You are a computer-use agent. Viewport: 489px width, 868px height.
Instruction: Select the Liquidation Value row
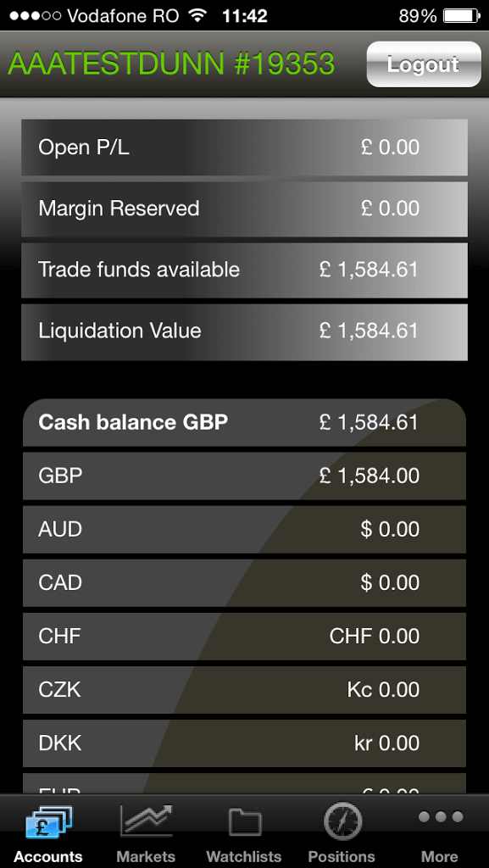(244, 331)
